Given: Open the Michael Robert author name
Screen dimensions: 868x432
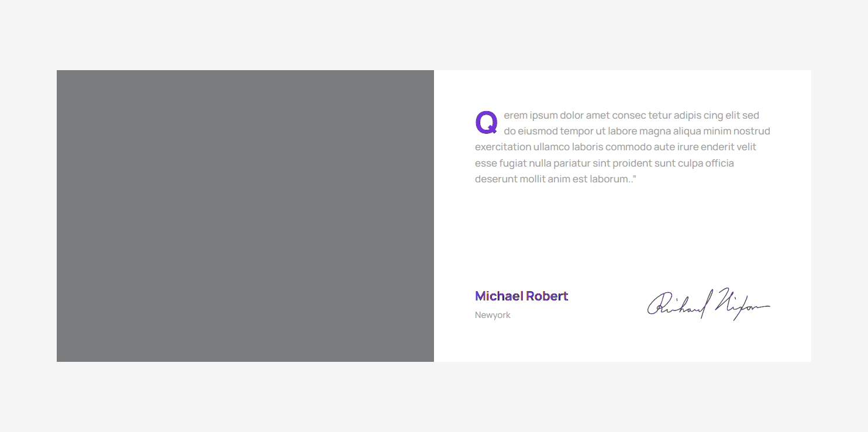Looking at the screenshot, I should [x=521, y=296].
